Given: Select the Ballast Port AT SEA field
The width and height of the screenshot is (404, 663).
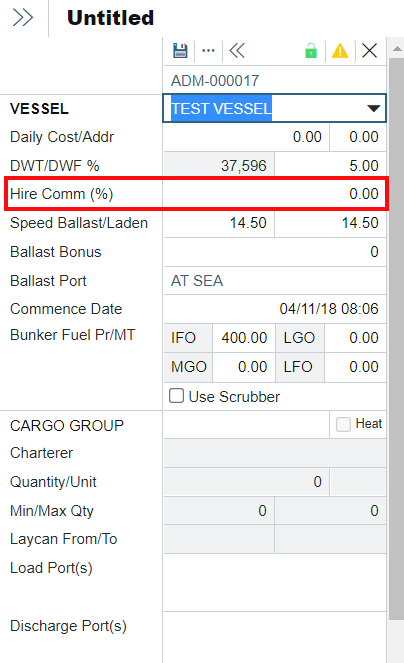Looking at the screenshot, I should click(275, 281).
